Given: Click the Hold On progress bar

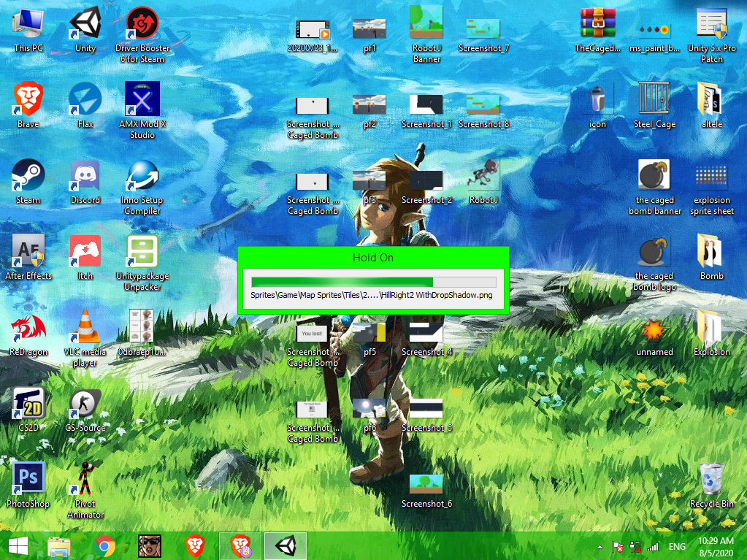Looking at the screenshot, I should [x=374, y=281].
